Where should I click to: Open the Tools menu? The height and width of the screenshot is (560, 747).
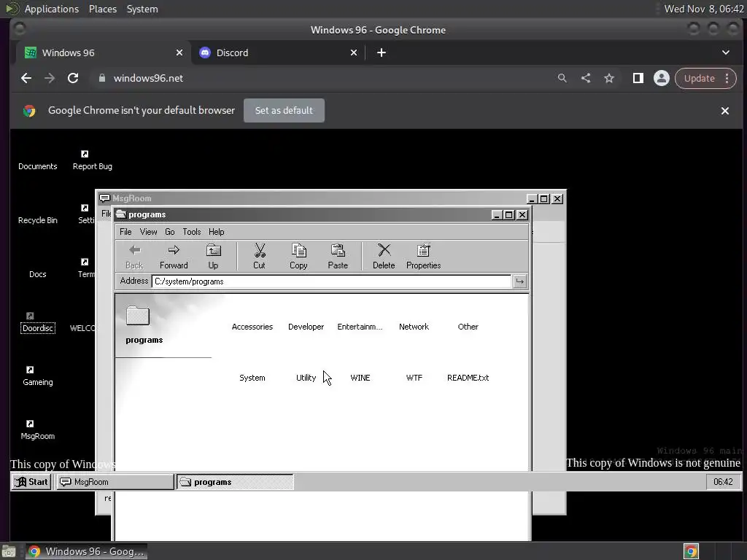point(192,232)
